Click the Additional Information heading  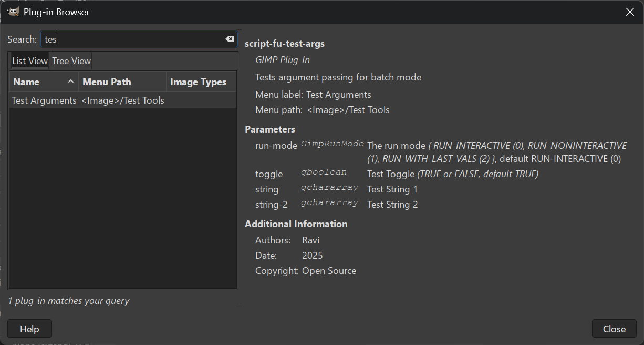pyautogui.click(x=296, y=224)
